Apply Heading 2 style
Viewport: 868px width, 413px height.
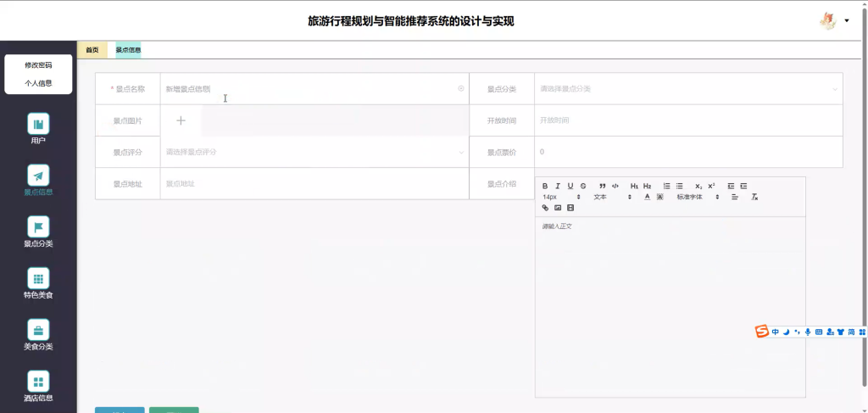[647, 186]
